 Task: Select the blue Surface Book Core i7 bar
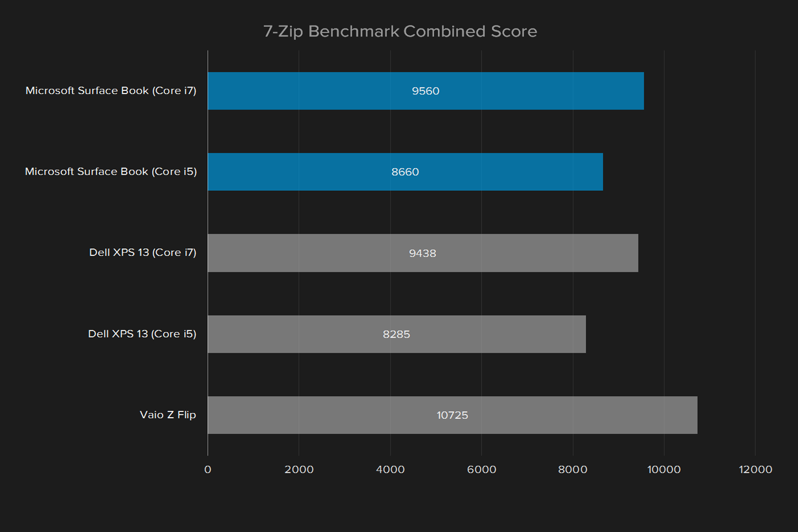tap(426, 91)
